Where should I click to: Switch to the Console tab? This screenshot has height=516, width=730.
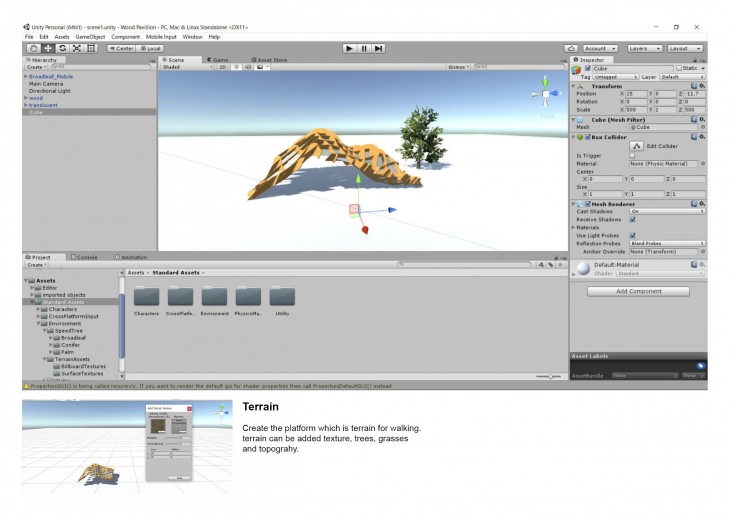pyautogui.click(x=85, y=257)
